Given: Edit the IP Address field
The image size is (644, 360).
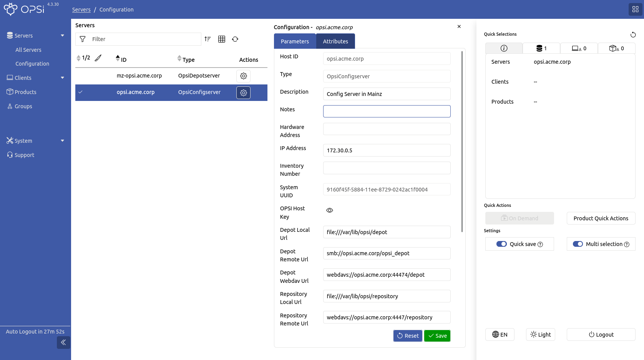Looking at the screenshot, I should click(387, 150).
